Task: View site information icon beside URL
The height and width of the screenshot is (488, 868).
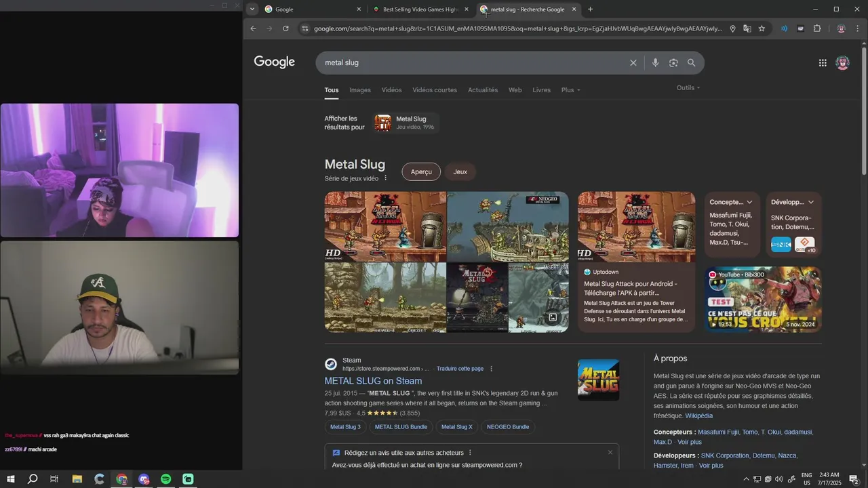Action: coord(305,28)
